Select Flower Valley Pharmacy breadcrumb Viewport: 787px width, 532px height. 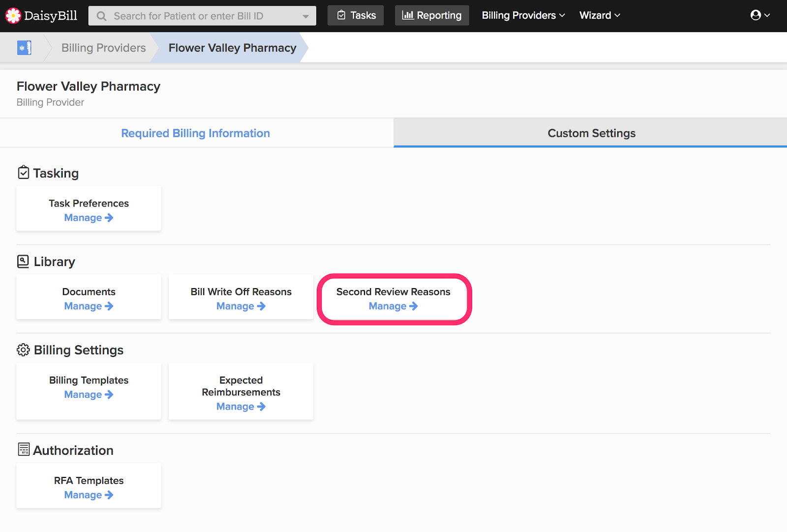point(232,48)
